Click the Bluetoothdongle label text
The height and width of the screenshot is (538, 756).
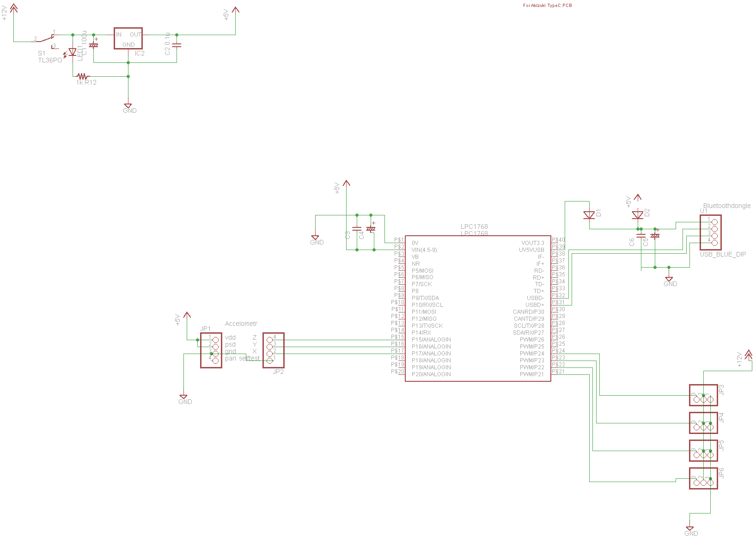727,206
